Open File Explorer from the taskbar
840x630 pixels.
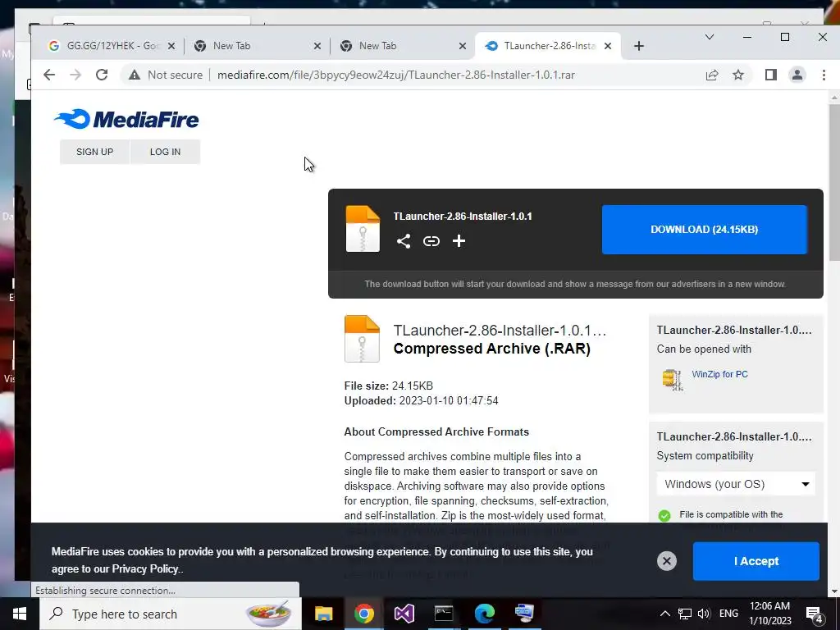click(x=323, y=614)
